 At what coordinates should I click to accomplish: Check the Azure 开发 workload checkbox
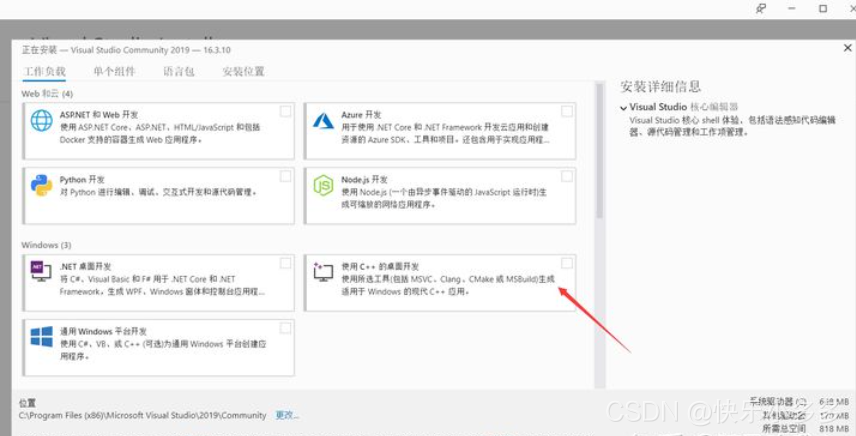tap(567, 111)
